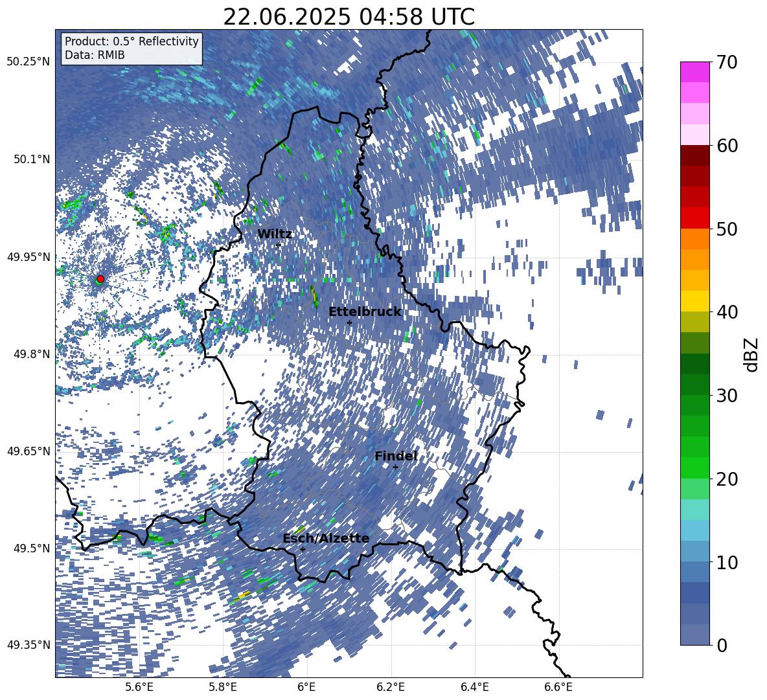Viewport: 767px width, 700px height.
Task: Click the dark maroon colorbar swatch below 60
Action: 694,155
